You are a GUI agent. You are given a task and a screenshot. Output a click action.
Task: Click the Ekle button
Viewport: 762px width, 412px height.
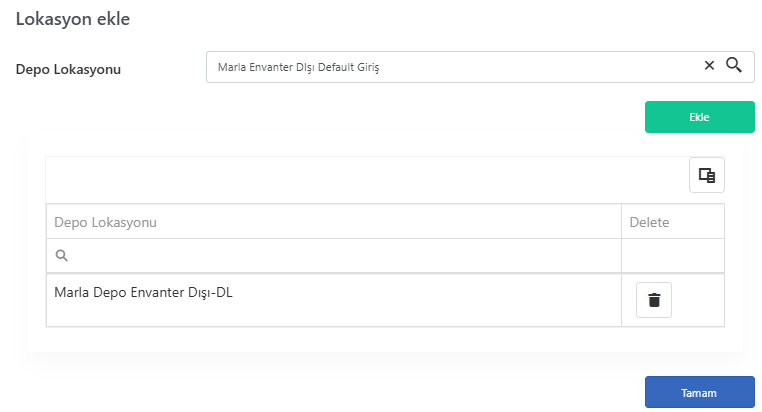pos(699,117)
